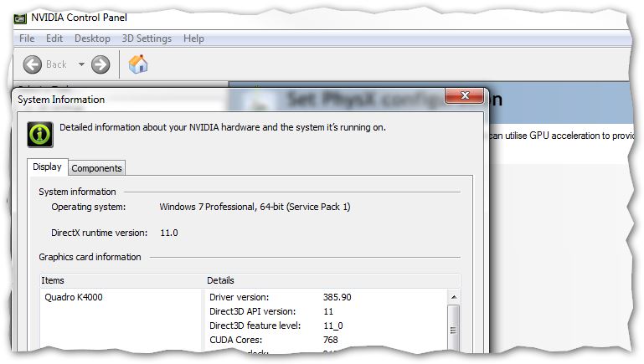Viewport: 644px width, 364px height.
Task: Click the details list scroll up arrow
Action: (454, 297)
